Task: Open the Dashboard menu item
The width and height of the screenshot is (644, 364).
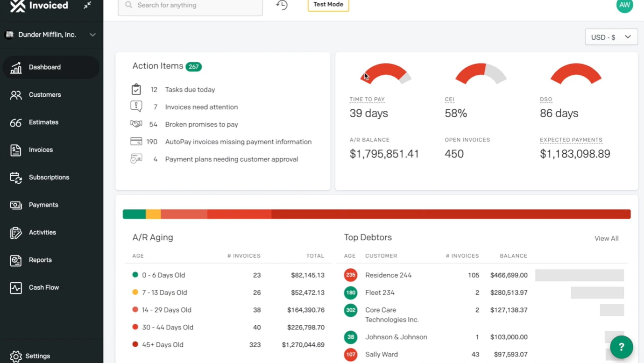Action: (51, 67)
